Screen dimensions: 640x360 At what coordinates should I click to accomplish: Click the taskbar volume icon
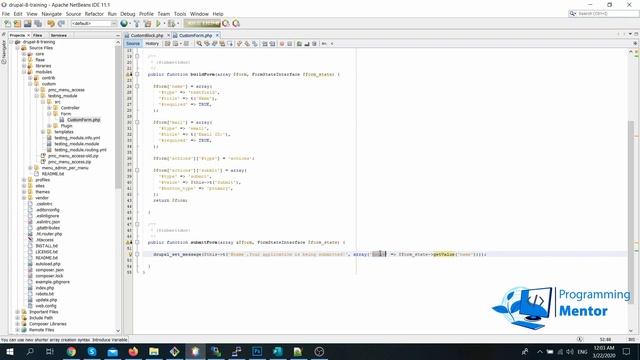click(x=570, y=351)
